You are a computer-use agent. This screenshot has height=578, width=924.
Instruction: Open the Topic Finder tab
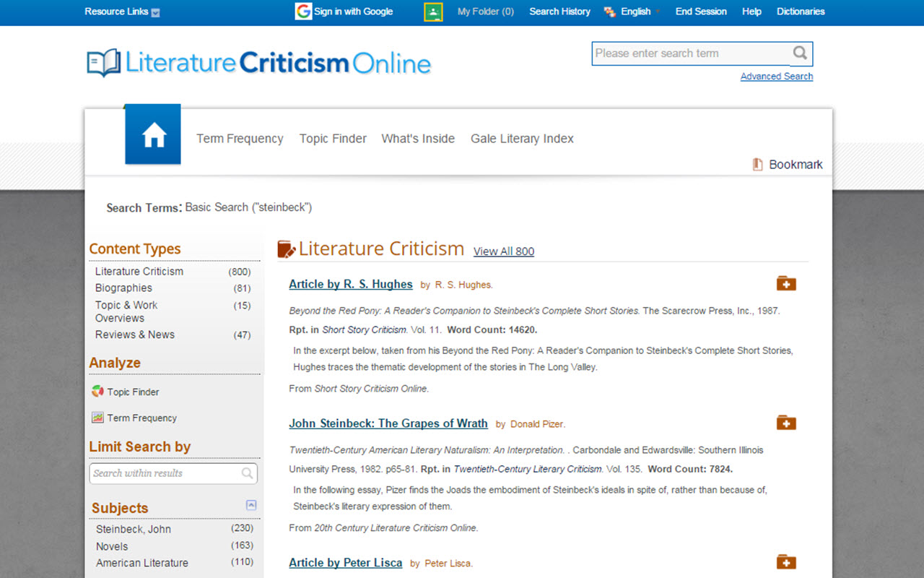point(333,139)
